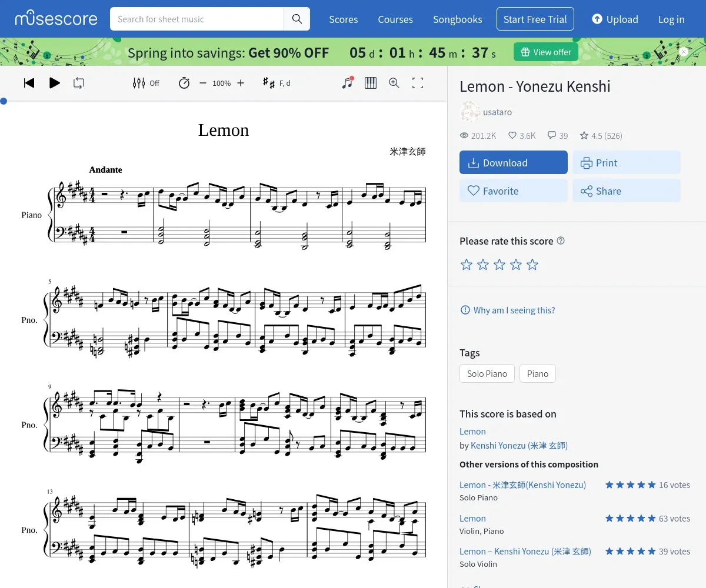706x588 pixels.
Task: Open Lemon – Kenshi Yonezu Solo Violin version
Action: (525, 551)
